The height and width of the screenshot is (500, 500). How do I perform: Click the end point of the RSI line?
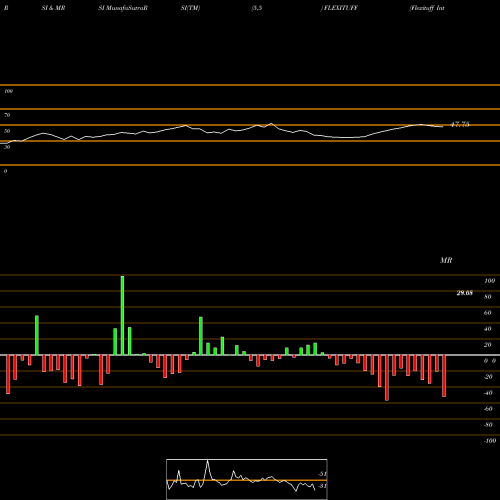click(x=443, y=127)
